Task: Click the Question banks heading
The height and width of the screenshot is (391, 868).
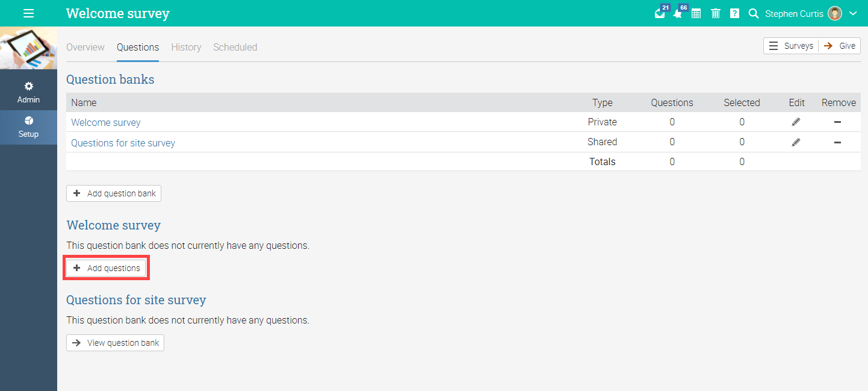Action: [x=110, y=80]
